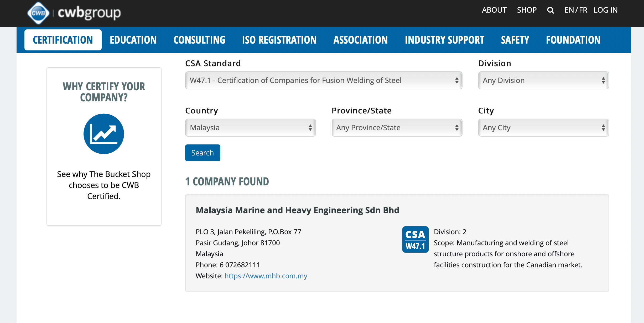
Task: Open the Any City dropdown
Action: pos(543,128)
